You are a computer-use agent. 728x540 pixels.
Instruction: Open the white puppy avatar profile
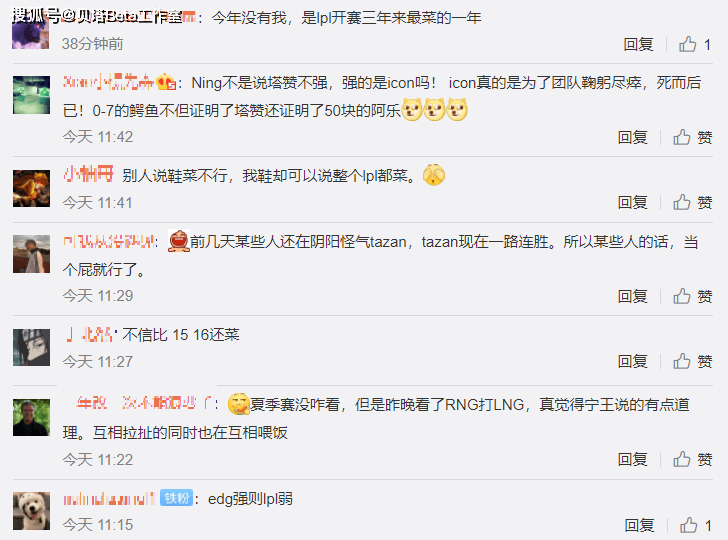[31, 511]
